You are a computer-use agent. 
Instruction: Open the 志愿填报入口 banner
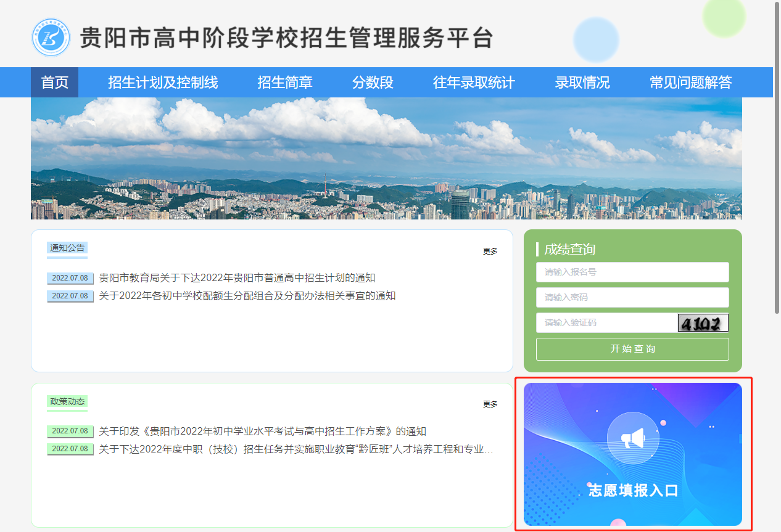[x=633, y=454]
